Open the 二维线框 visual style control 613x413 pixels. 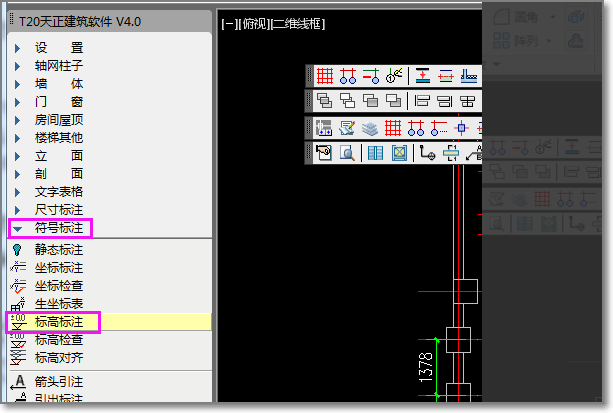[298, 24]
